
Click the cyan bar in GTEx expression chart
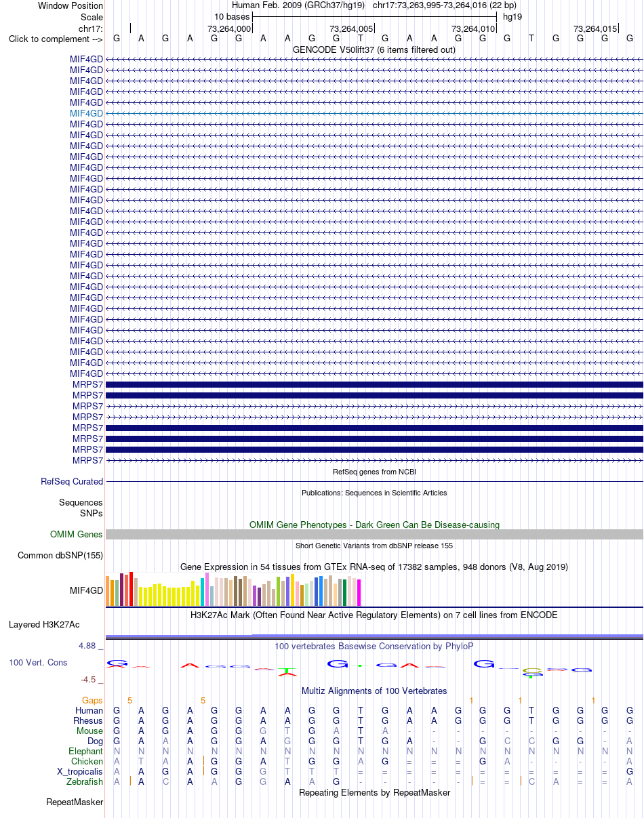(x=202, y=592)
